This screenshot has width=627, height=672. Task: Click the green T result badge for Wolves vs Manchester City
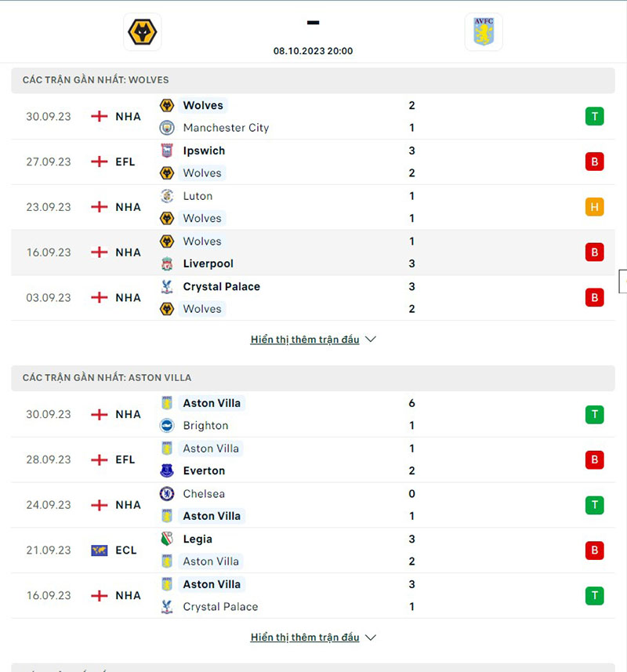(594, 116)
